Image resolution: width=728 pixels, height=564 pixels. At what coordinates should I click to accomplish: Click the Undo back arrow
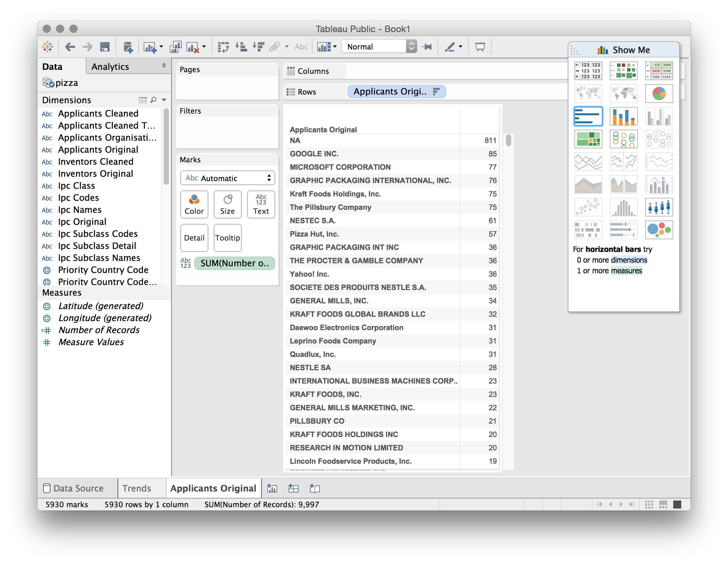pos(70,47)
